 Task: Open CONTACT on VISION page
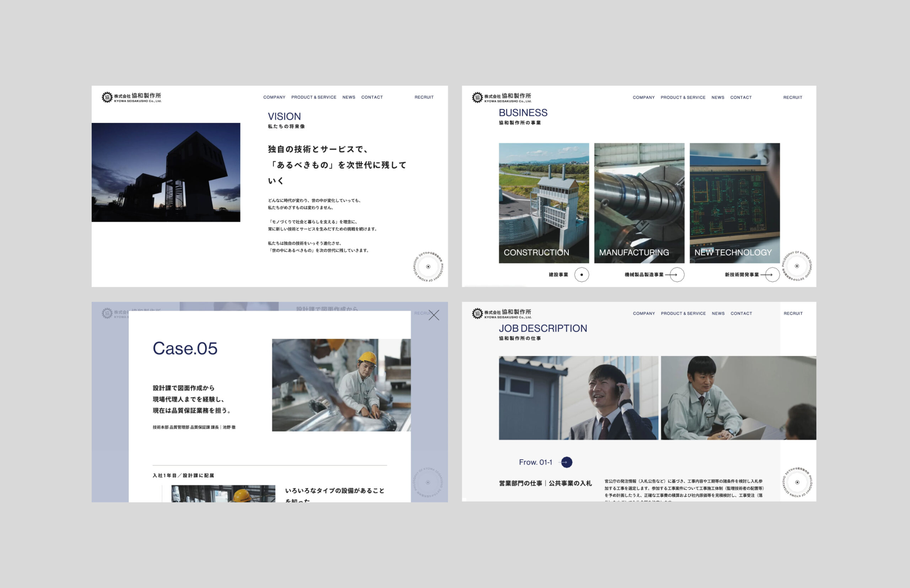point(372,97)
